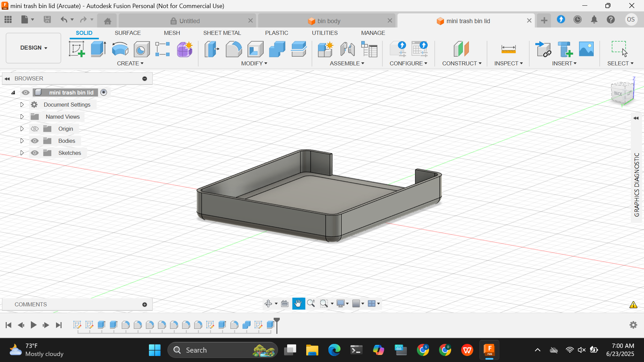Open the UTILITIES tab
The height and width of the screenshot is (362, 644).
tap(325, 33)
